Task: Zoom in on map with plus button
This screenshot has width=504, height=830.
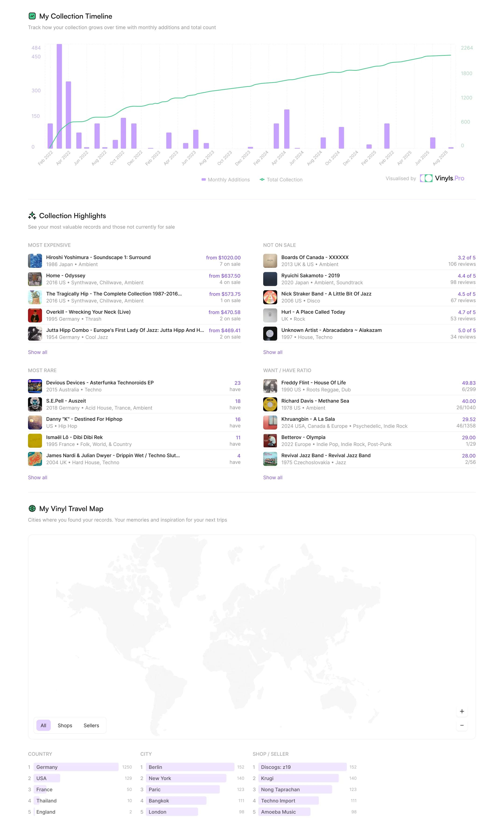Action: [x=462, y=711]
